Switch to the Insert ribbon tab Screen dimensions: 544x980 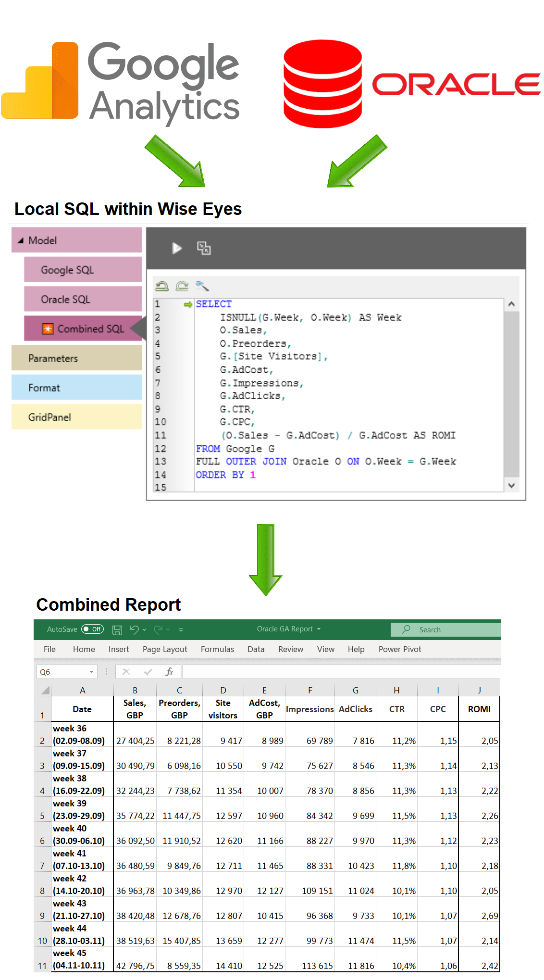119,649
